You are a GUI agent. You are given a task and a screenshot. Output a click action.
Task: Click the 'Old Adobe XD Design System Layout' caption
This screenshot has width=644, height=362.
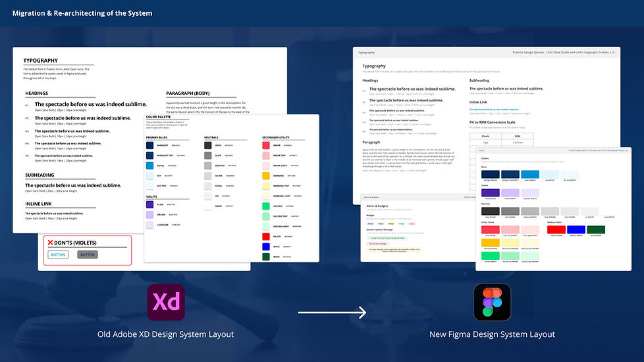(165, 334)
